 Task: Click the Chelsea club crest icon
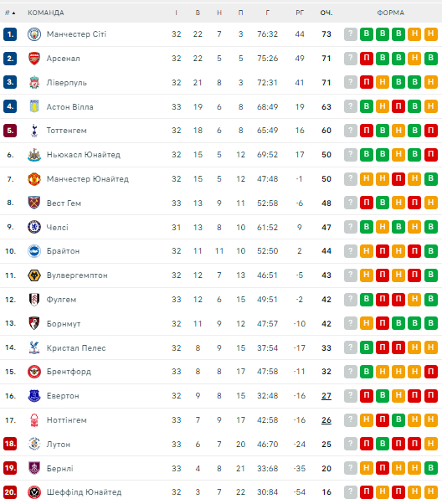[x=34, y=227]
